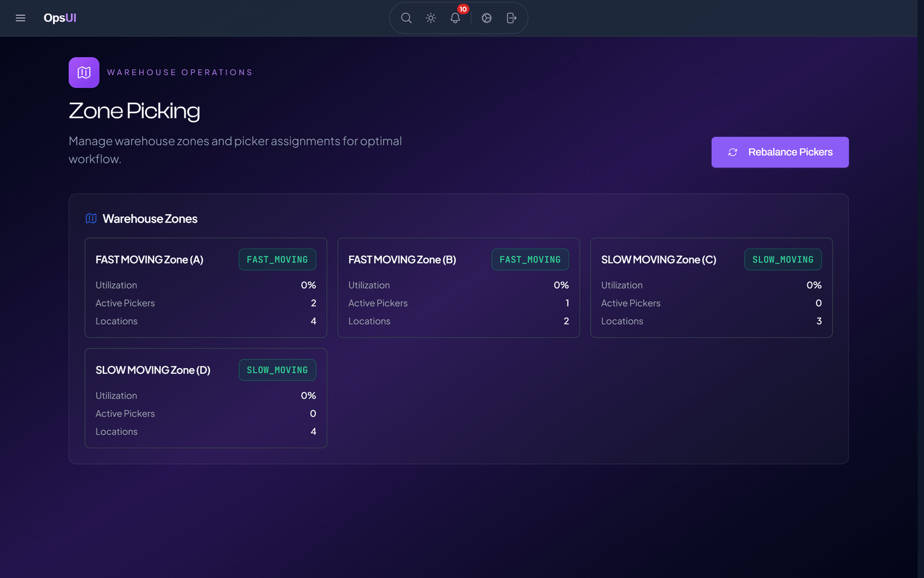Viewport: 924px width, 578px height.
Task: Open SLOW MOVING Zone (D) card title
Action: 153,370
